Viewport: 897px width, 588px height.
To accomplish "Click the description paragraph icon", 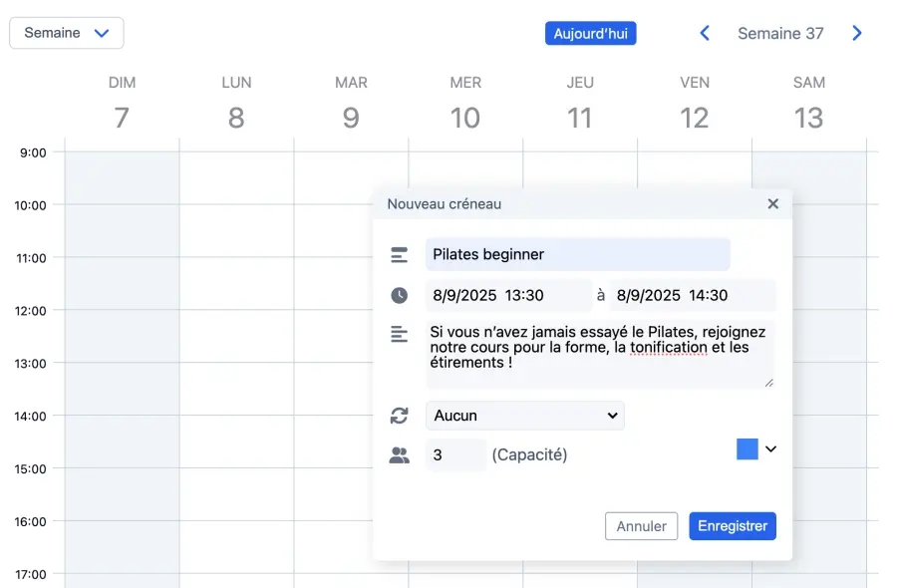I will (x=400, y=335).
